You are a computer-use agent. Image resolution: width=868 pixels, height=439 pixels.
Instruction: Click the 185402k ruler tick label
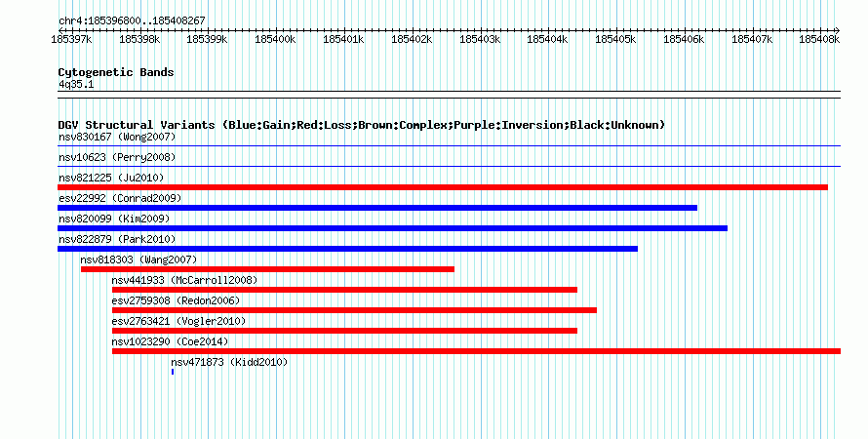412,39
